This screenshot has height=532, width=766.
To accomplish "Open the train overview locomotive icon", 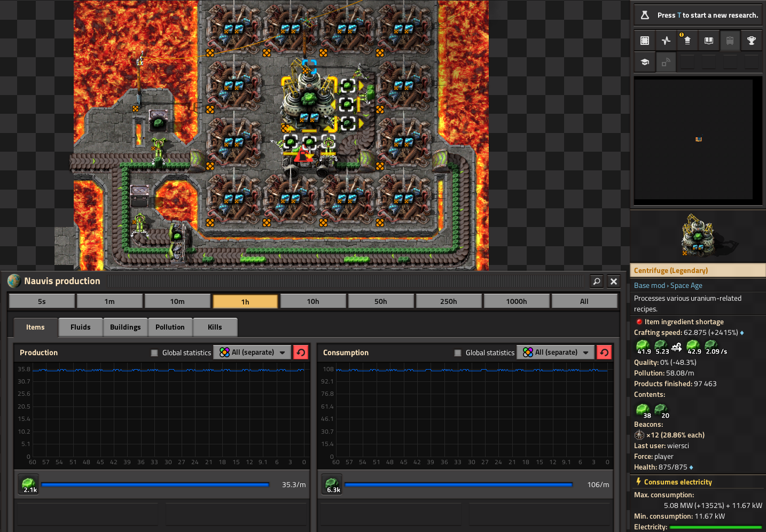I will tap(730, 40).
